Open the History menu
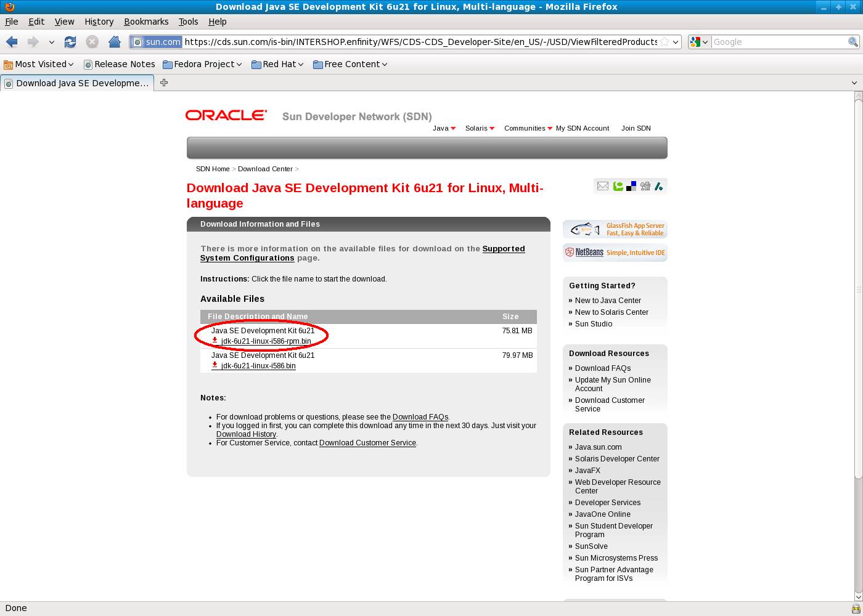863x616 pixels. (x=99, y=22)
